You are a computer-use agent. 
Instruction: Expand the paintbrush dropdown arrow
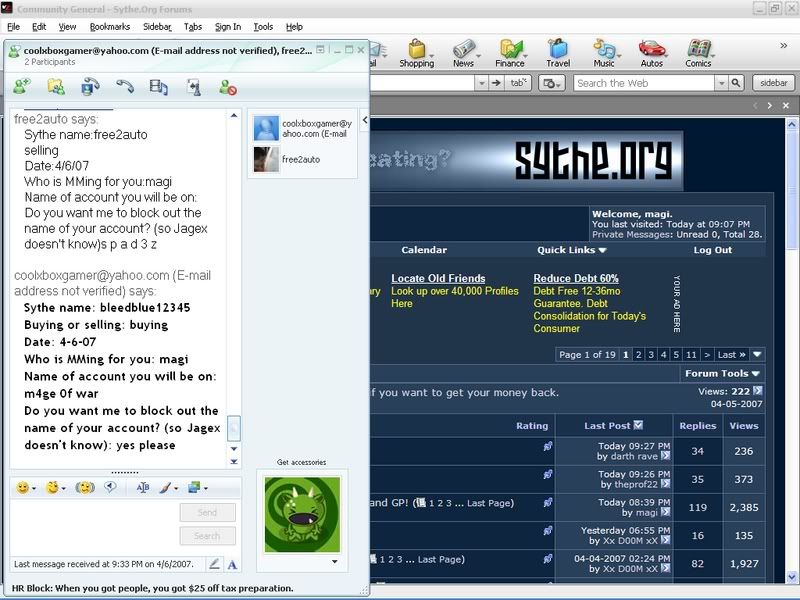click(176, 489)
